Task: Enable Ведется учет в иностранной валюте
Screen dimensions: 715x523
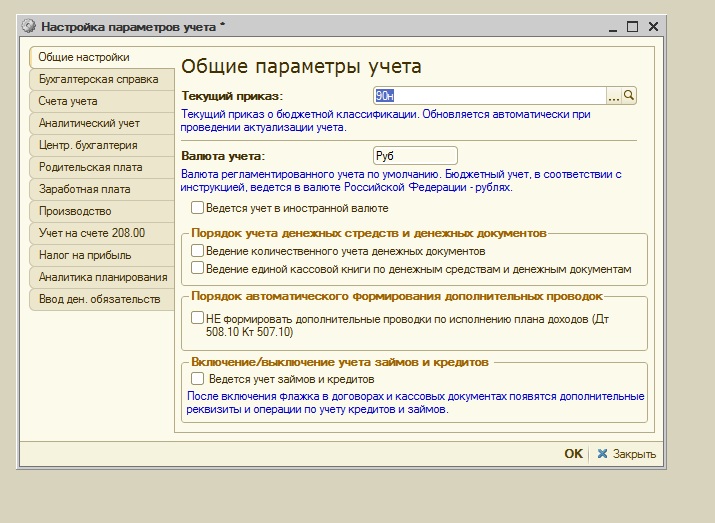Action: [x=197, y=208]
